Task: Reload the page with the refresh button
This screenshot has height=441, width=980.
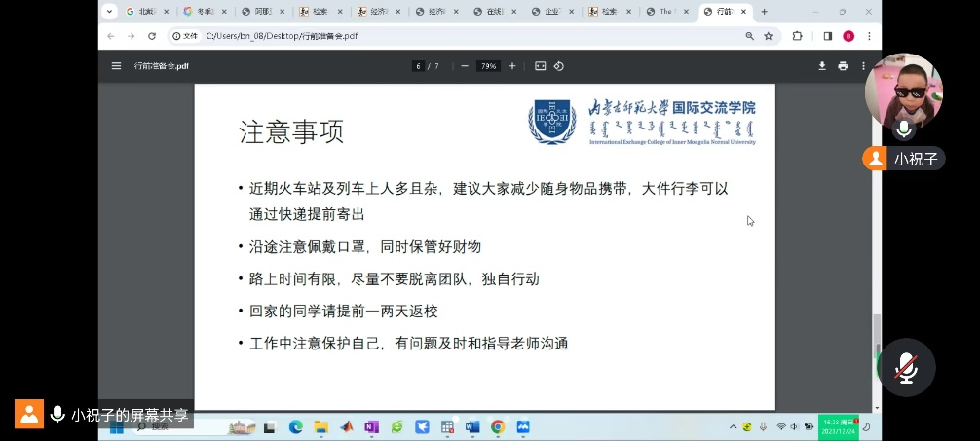Action: pos(151,36)
